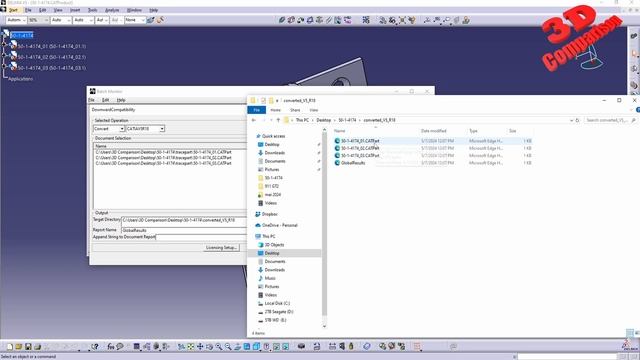Screen dimensions: 640x360
Task: Select the 50-1-4174 folder under Quick access
Action: point(273,178)
